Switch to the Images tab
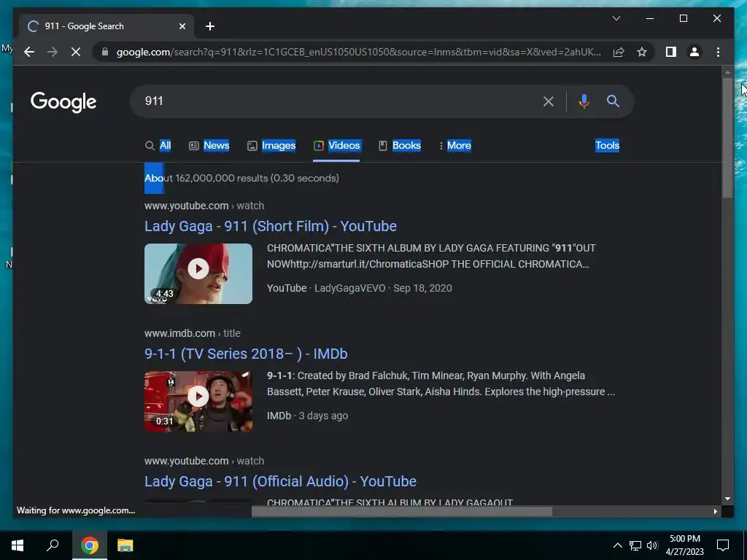747x560 pixels. [x=271, y=145]
